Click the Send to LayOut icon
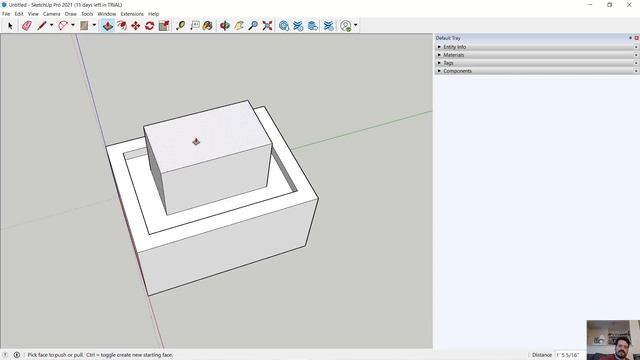The width and height of the screenshot is (640, 360). (313, 26)
